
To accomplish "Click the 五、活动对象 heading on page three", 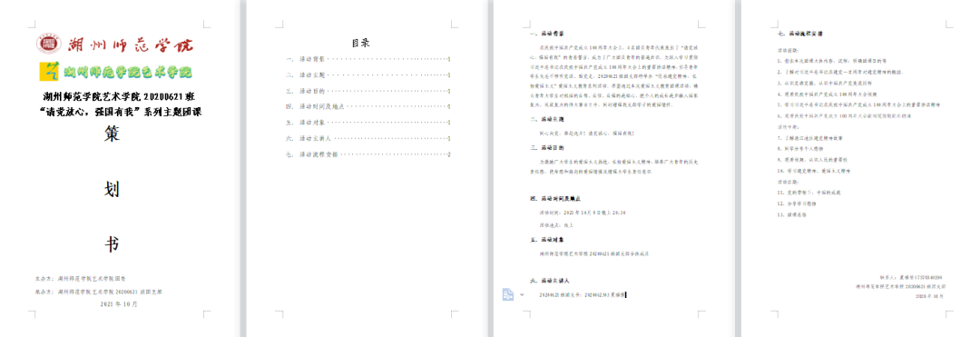I will (547, 240).
